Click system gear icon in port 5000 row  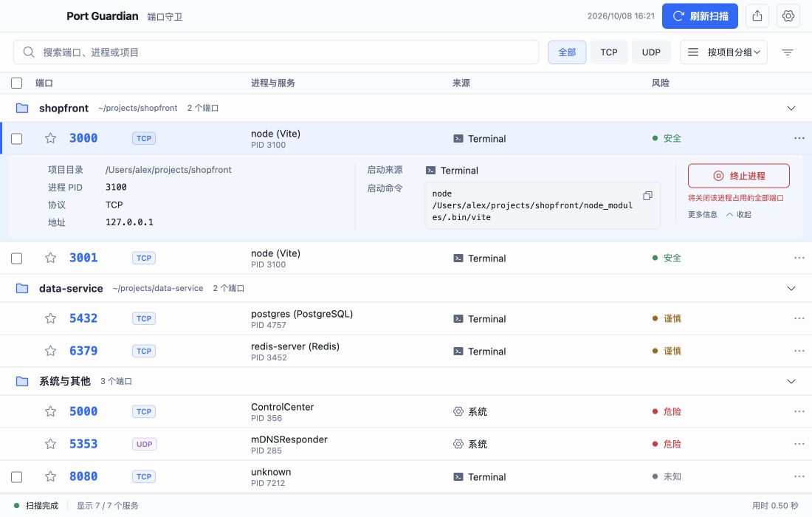click(x=458, y=412)
